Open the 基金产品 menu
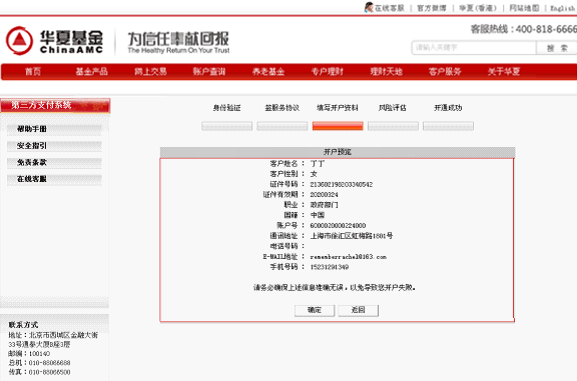Image resolution: width=577 pixels, height=381 pixels. click(x=92, y=71)
